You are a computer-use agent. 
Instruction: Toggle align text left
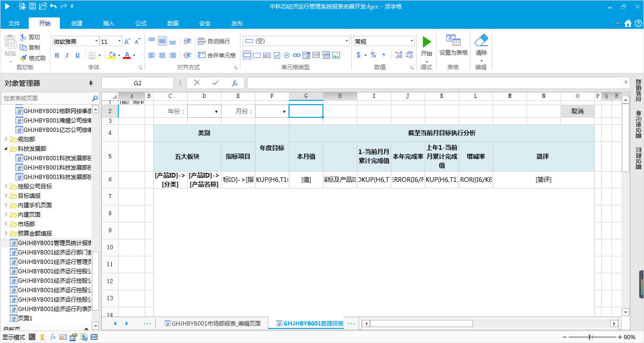pyautogui.click(x=152, y=55)
